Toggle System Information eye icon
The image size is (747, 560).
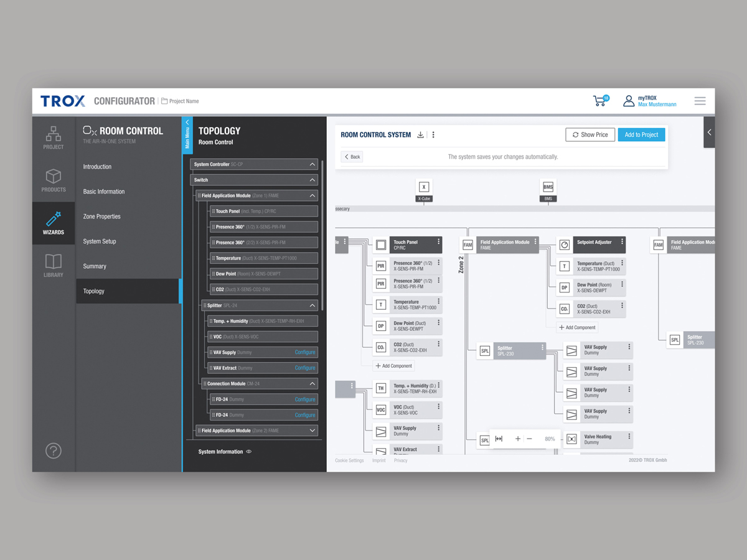pos(249,452)
